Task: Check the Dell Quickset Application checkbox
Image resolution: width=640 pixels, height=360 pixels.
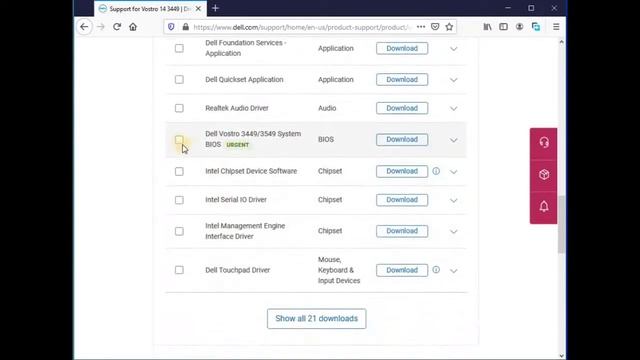Action: [x=179, y=80]
